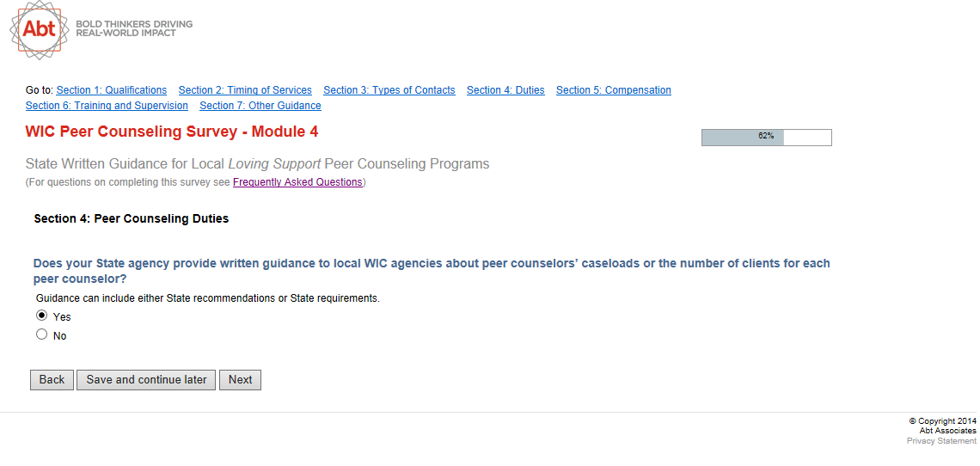The height and width of the screenshot is (466, 980).
Task: Select the Yes radio button
Action: click(x=42, y=316)
